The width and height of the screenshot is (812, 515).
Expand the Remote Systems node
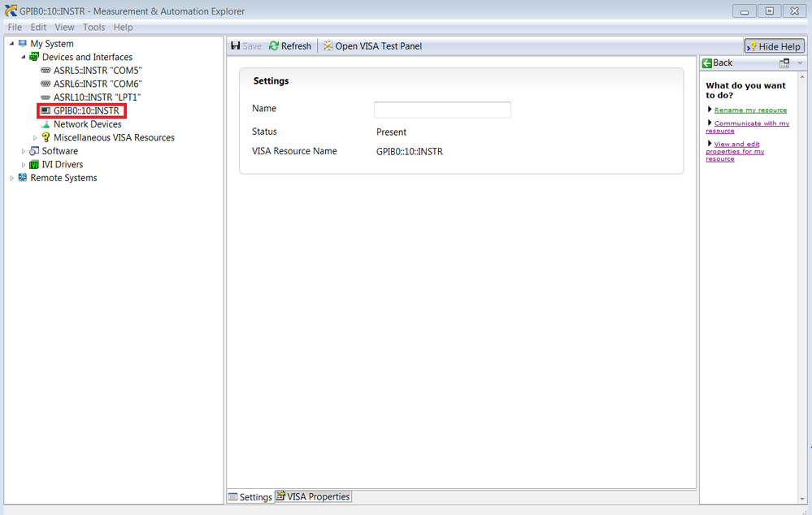coord(12,178)
